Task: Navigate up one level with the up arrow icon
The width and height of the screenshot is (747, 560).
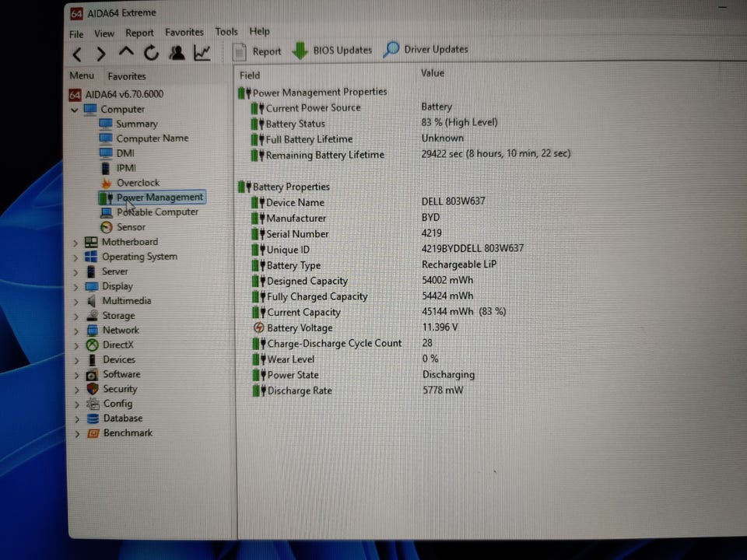Action: pos(126,52)
